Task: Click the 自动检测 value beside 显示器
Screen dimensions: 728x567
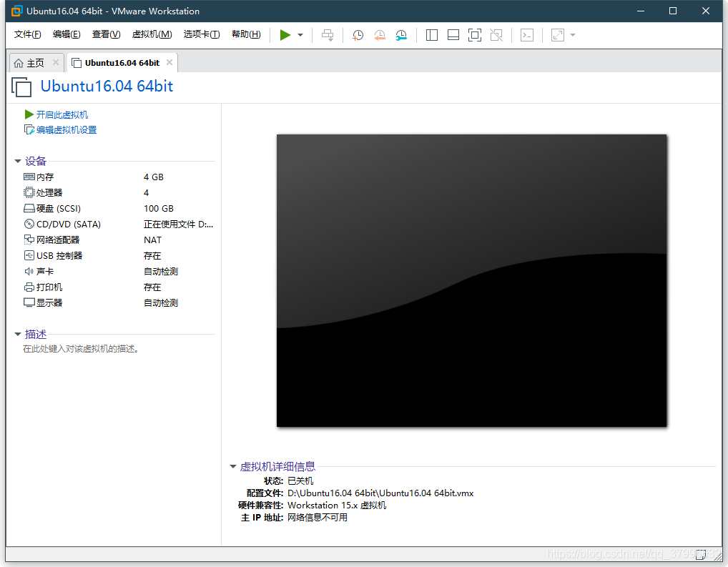Action: [x=161, y=302]
